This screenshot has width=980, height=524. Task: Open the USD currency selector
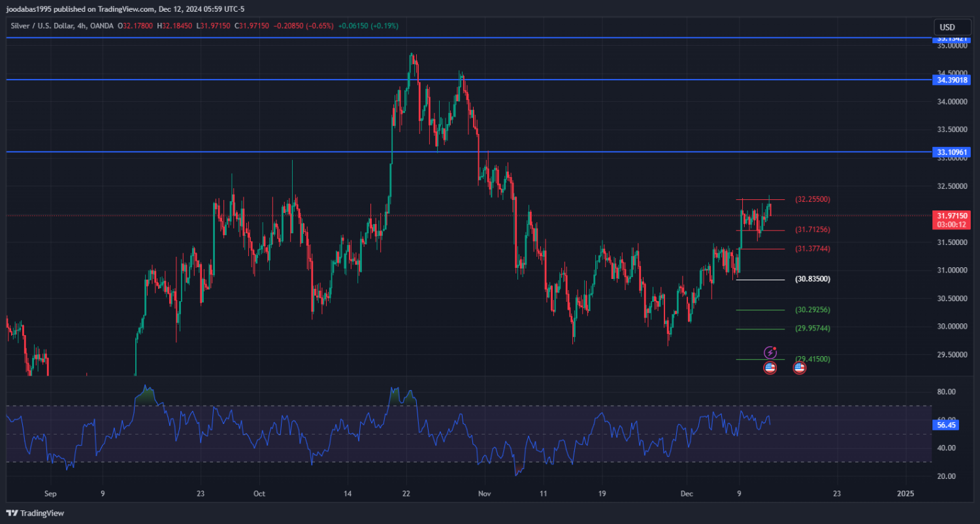(x=947, y=27)
